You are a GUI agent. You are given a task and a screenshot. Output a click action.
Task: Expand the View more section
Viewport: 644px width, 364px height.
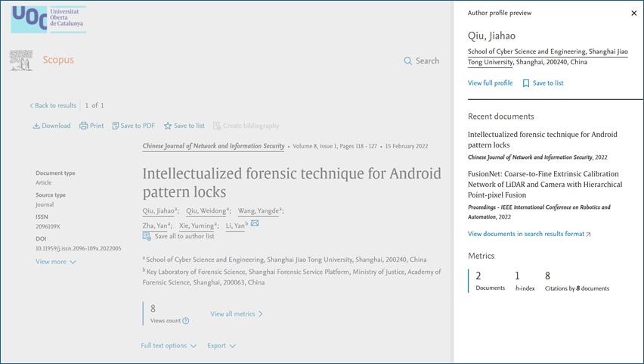(x=56, y=262)
